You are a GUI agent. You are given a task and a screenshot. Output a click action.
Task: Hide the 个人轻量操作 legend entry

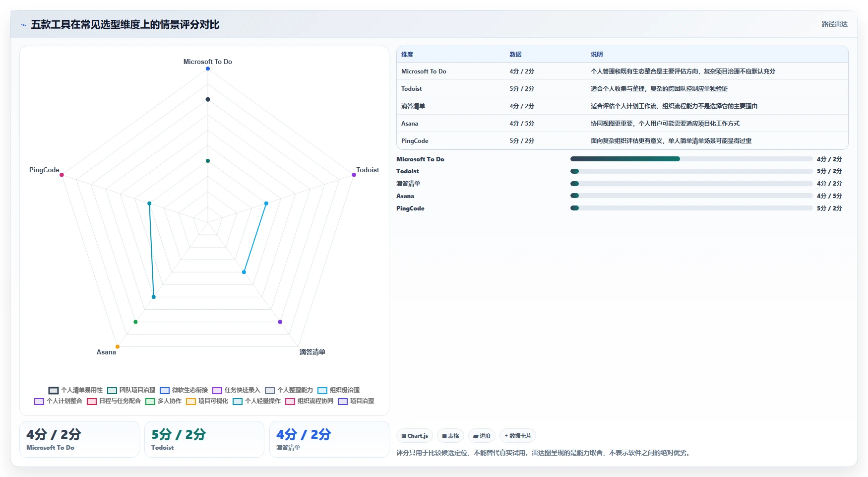click(x=256, y=401)
